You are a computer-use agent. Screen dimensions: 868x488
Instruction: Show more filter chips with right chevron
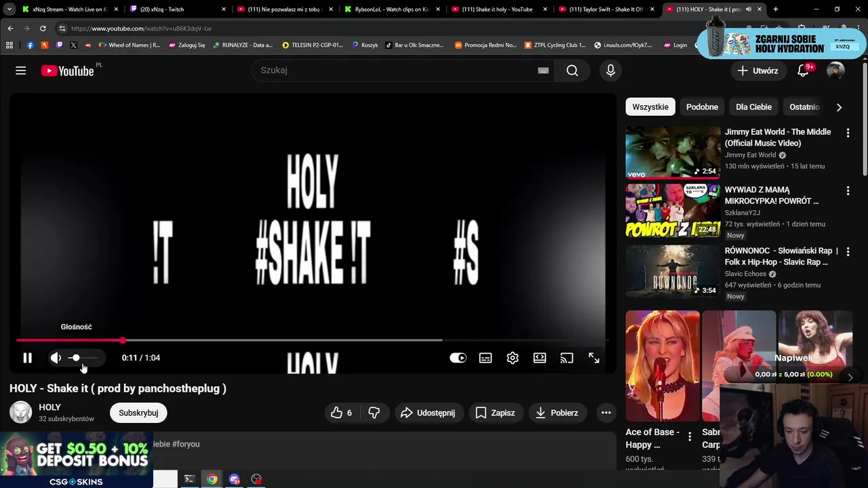coord(839,107)
